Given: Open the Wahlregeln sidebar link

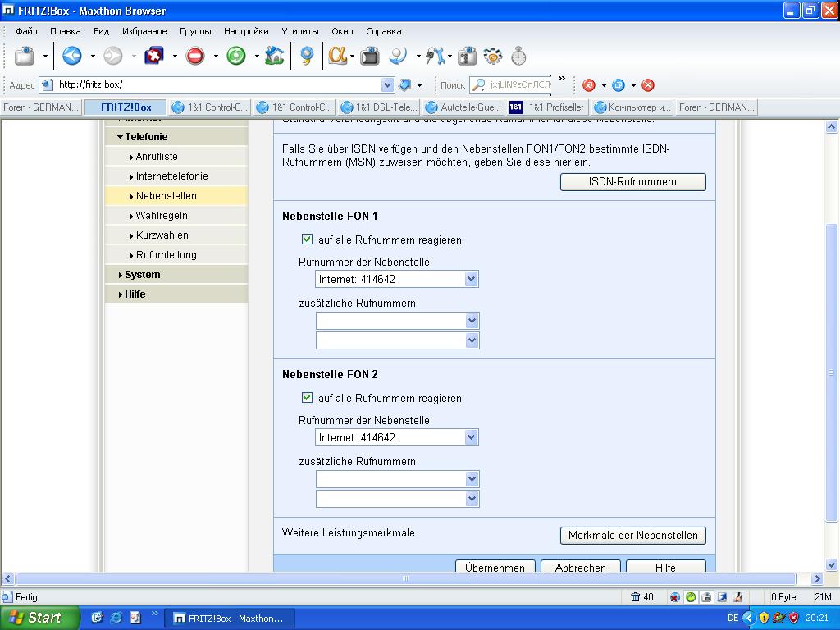Looking at the screenshot, I should tap(162, 216).
